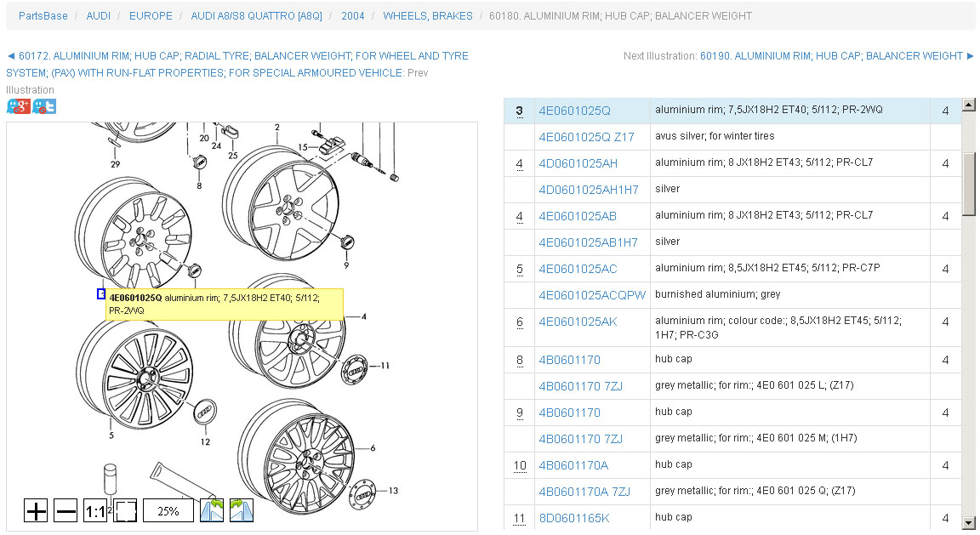
Task: Click the 25% zoom level field
Action: pyautogui.click(x=168, y=510)
